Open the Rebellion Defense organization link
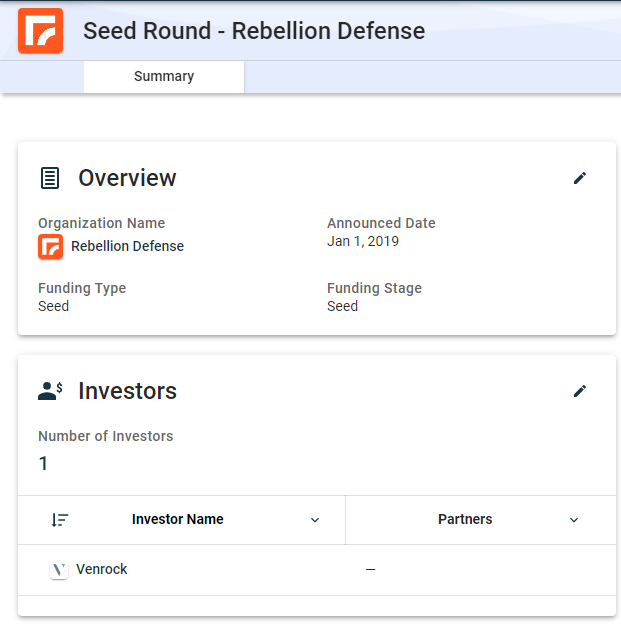Image resolution: width=621 pixels, height=624 pixels. pos(127,246)
